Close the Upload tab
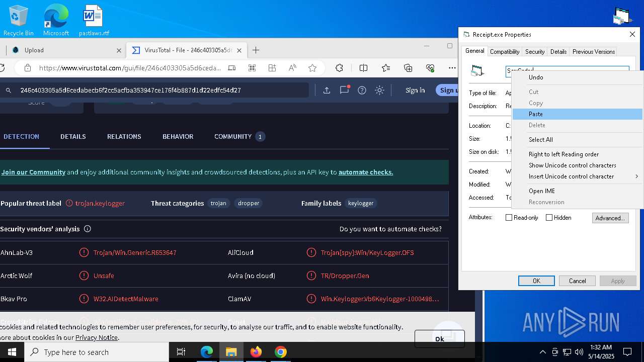Image resolution: width=644 pixels, height=362 pixels. pyautogui.click(x=119, y=50)
